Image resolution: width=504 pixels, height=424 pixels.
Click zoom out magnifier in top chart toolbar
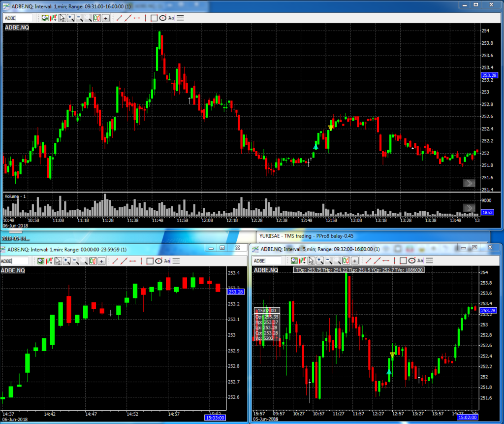[80, 18]
